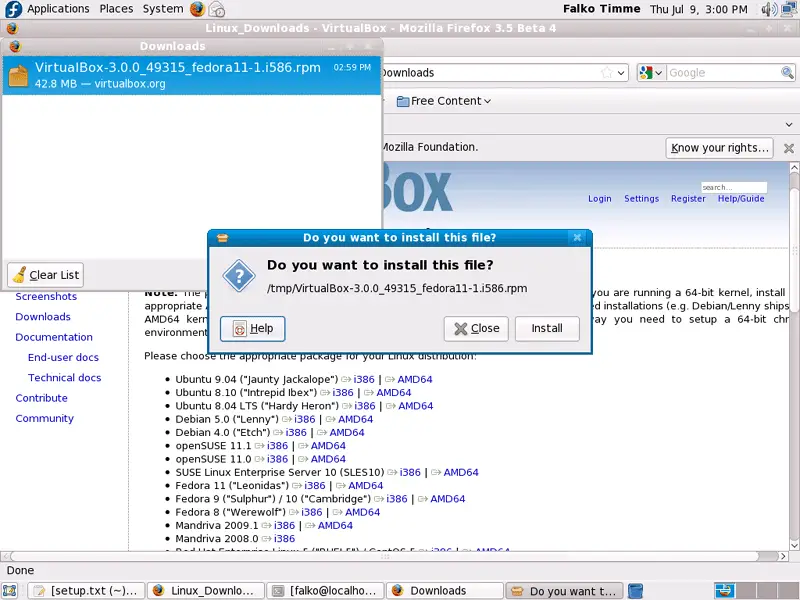The image size is (800, 600).
Task: Click the show desktop icon in bottom panel
Action: (10, 591)
